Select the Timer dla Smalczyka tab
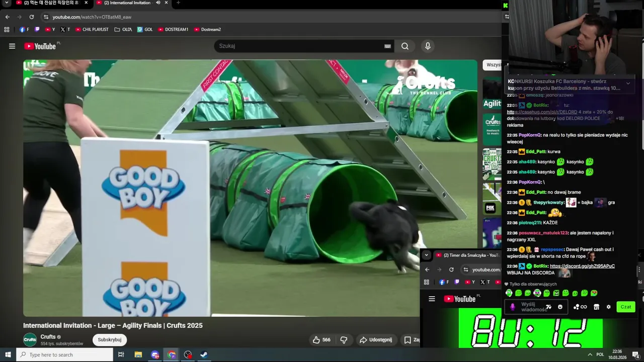644x362 pixels. (x=467, y=255)
